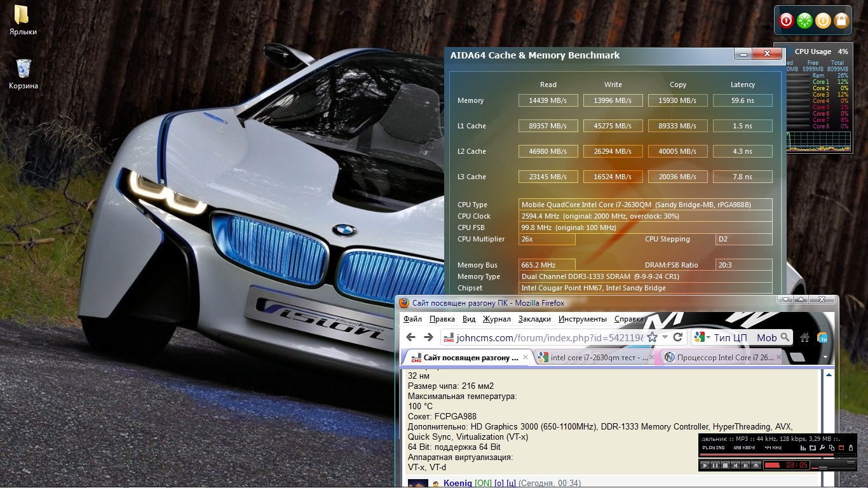Screen dimensions: 868x488
Task: Skip to next track in audio player
Action: [x=747, y=466]
